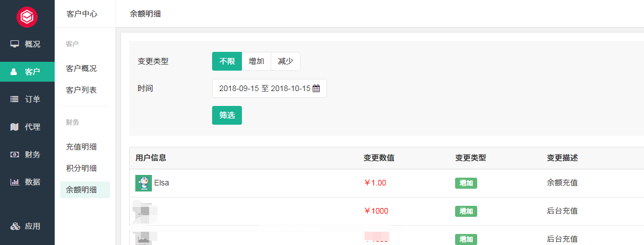Open the 概况 monitor icon in sidebar
The image size is (644, 245).
pos(15,44)
